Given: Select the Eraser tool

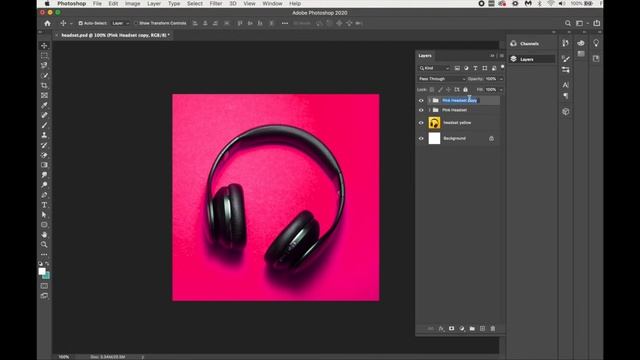Looking at the screenshot, I should 44,155.
